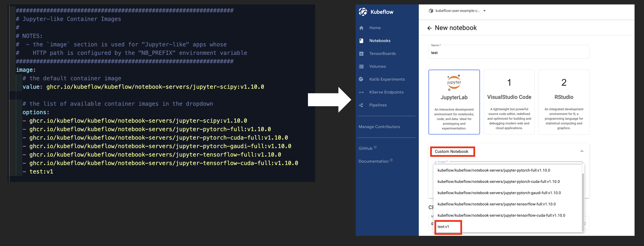
Task: Click the notebook Name input field
Action: click(508, 53)
